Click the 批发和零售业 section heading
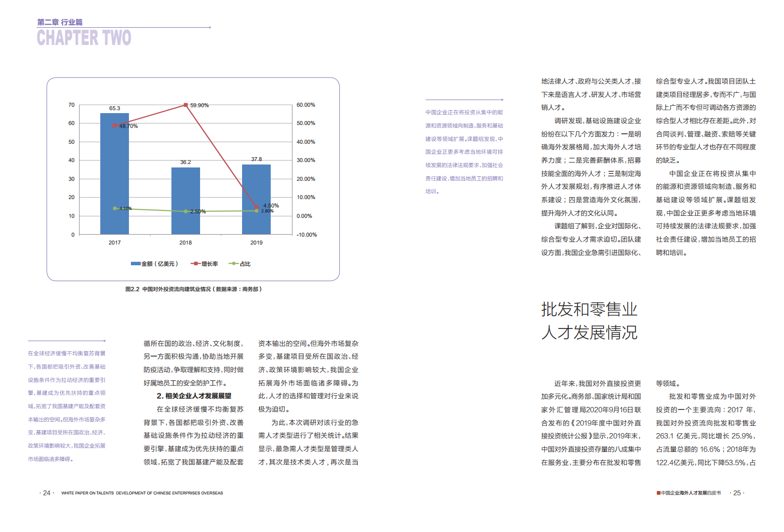Image resolution: width=784 pixels, height=532 pixels. 589,310
